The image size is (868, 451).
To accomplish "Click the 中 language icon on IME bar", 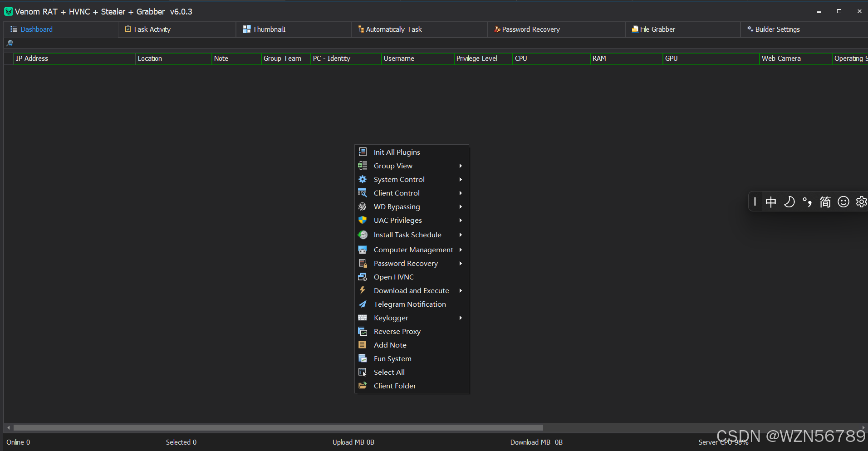I will coord(771,202).
